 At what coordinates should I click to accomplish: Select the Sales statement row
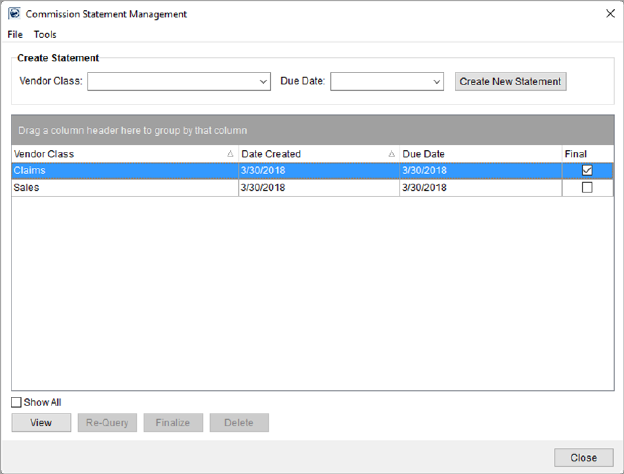(x=120, y=187)
